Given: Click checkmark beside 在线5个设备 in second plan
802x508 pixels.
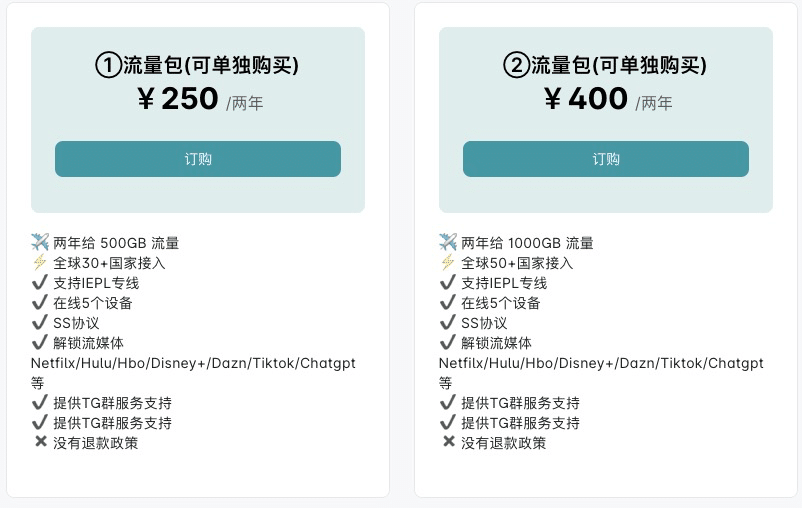Looking at the screenshot, I should pyautogui.click(x=447, y=302).
